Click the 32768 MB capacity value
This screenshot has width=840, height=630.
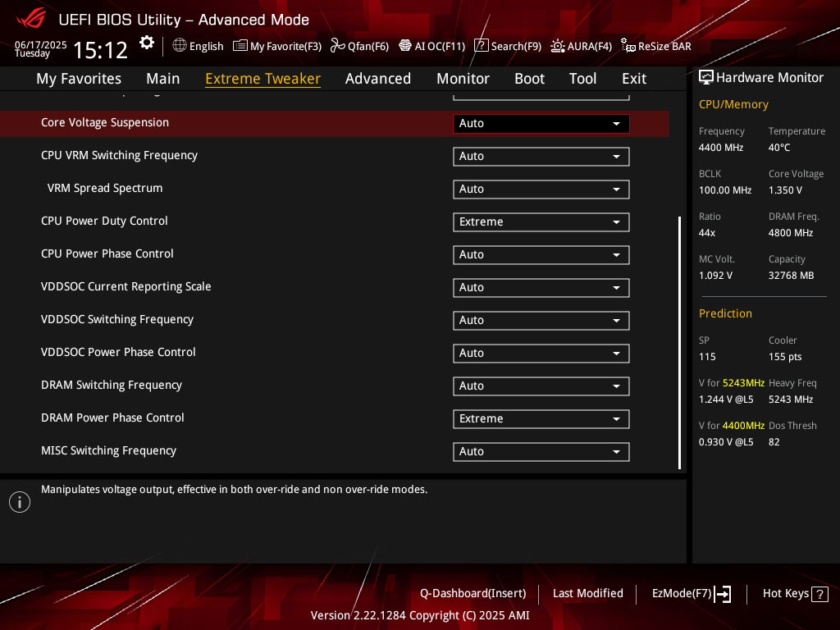pos(792,276)
